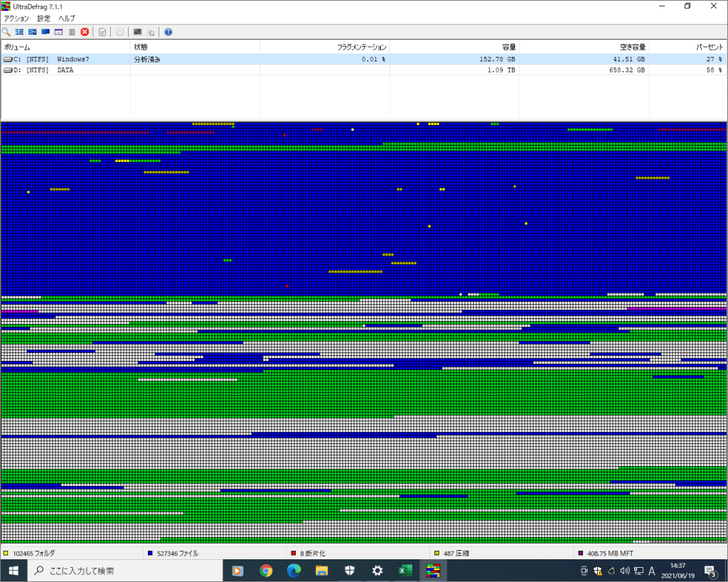Viewport: 728px width, 582px height.
Task: Sort by the ボリューム column header
Action: [65, 47]
